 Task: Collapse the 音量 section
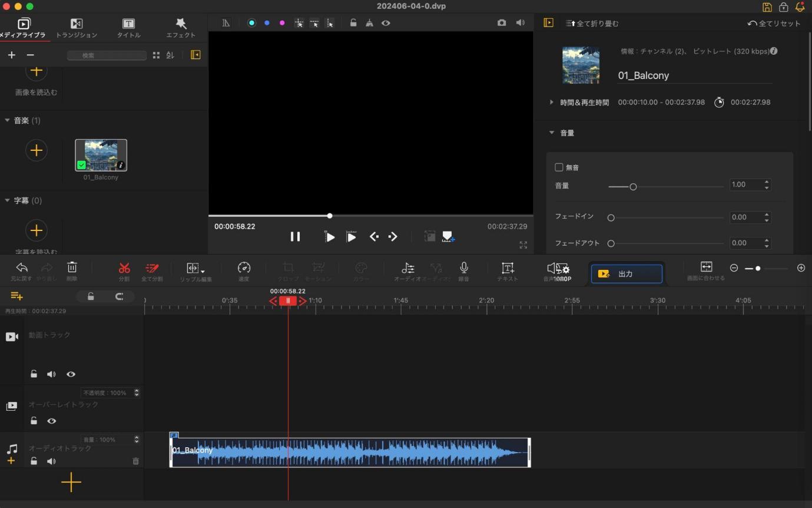click(x=552, y=133)
